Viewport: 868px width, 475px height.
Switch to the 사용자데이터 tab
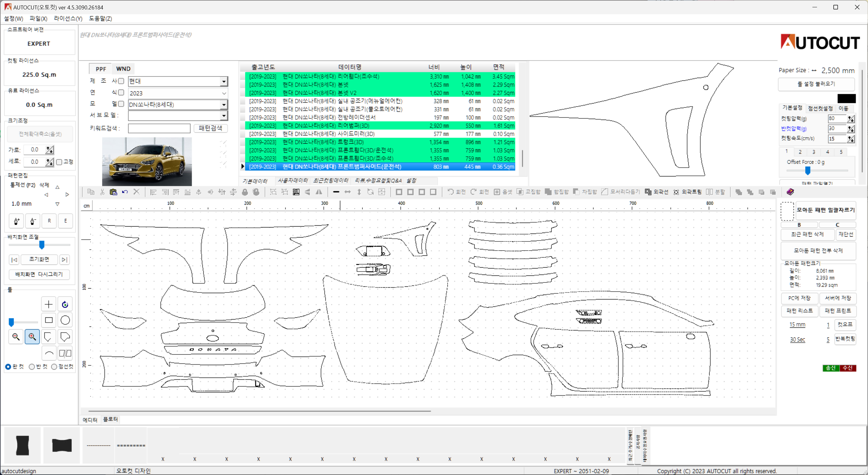point(292,181)
